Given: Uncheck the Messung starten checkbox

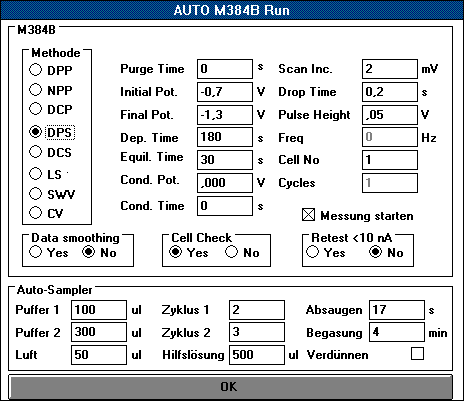Looking at the screenshot, I should pos(308,215).
